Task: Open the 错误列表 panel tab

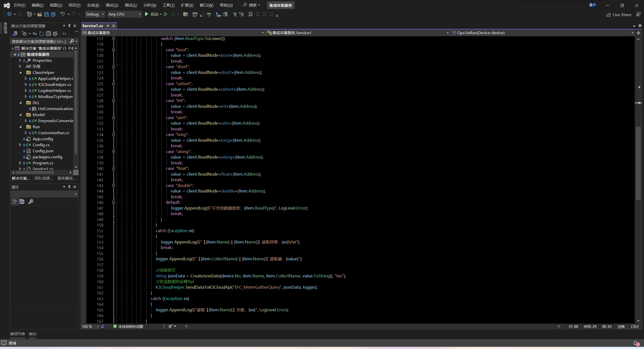Action: [17, 334]
